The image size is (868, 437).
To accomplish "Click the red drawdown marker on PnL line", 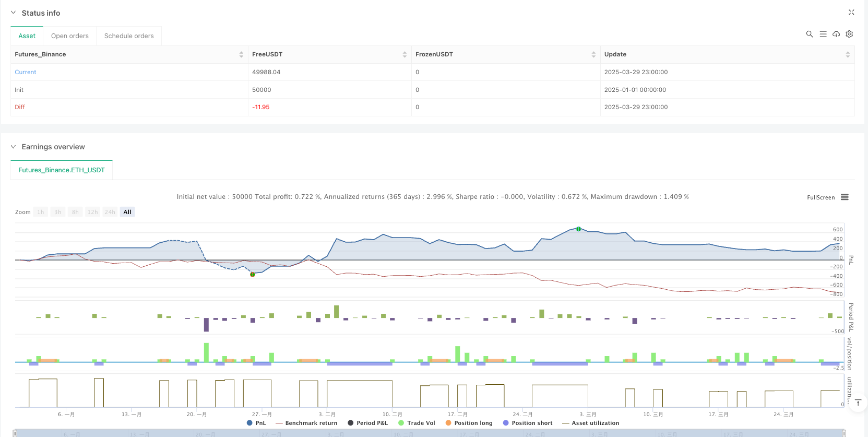I will tap(253, 274).
